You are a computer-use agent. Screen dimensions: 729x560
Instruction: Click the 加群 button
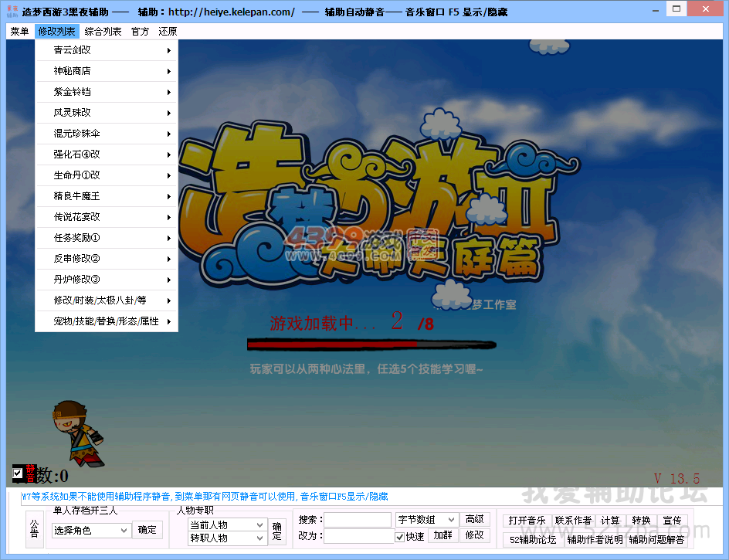coord(443,535)
